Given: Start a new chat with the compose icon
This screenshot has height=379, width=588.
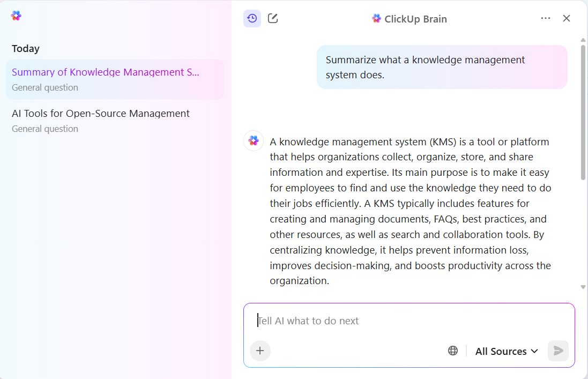Looking at the screenshot, I should (x=272, y=18).
